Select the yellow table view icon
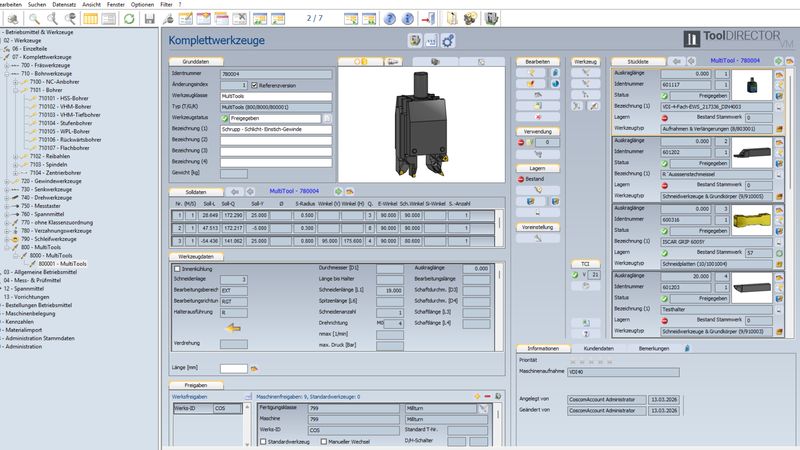This screenshot has width=800, height=450. 91,19
